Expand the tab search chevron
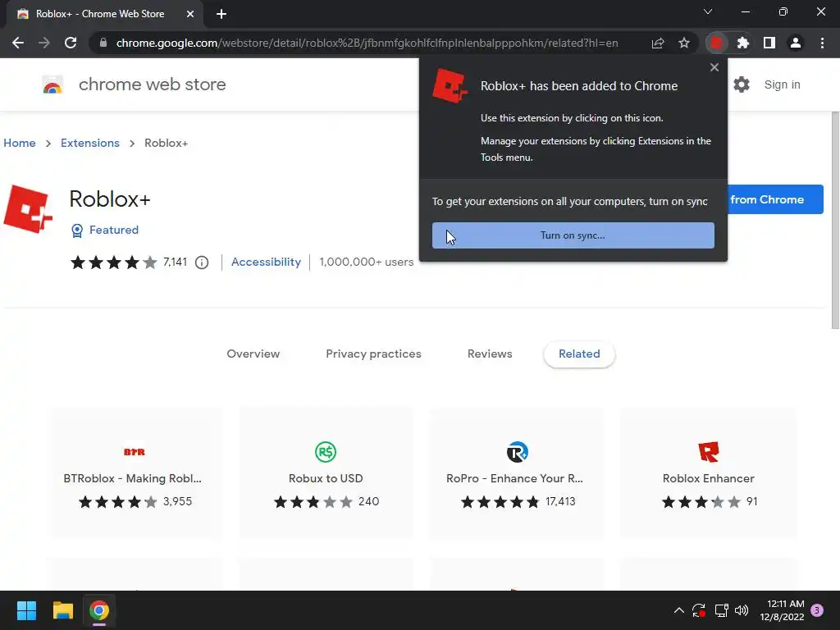The height and width of the screenshot is (630, 840). point(708,11)
